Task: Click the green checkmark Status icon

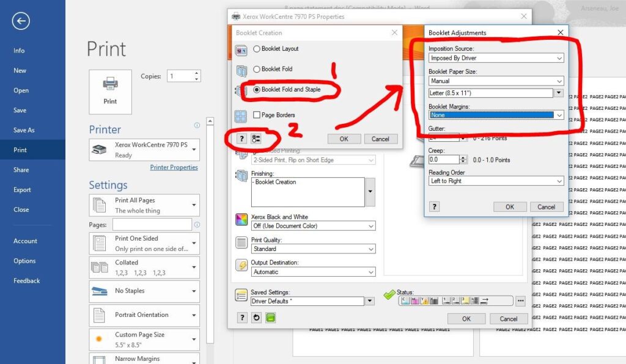Action: click(389, 296)
